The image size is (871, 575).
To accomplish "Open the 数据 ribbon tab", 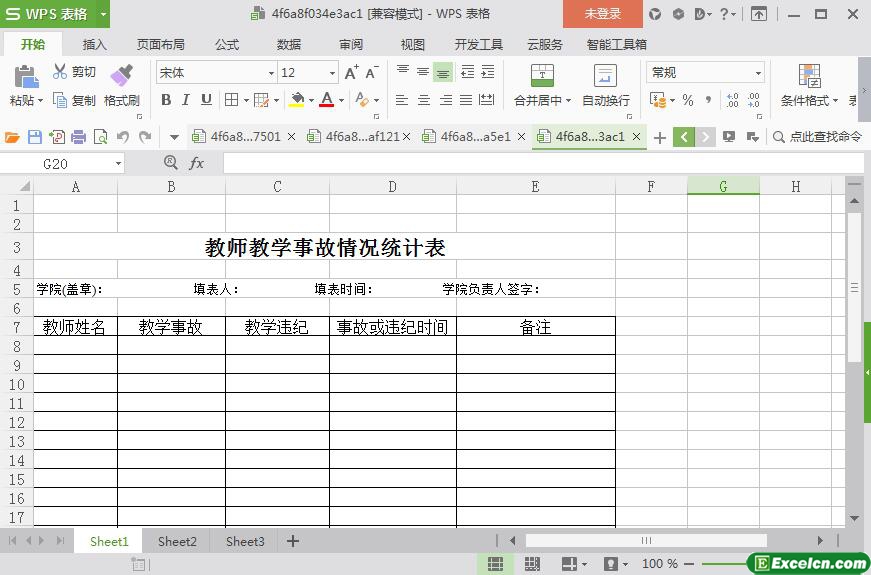I will 289,44.
